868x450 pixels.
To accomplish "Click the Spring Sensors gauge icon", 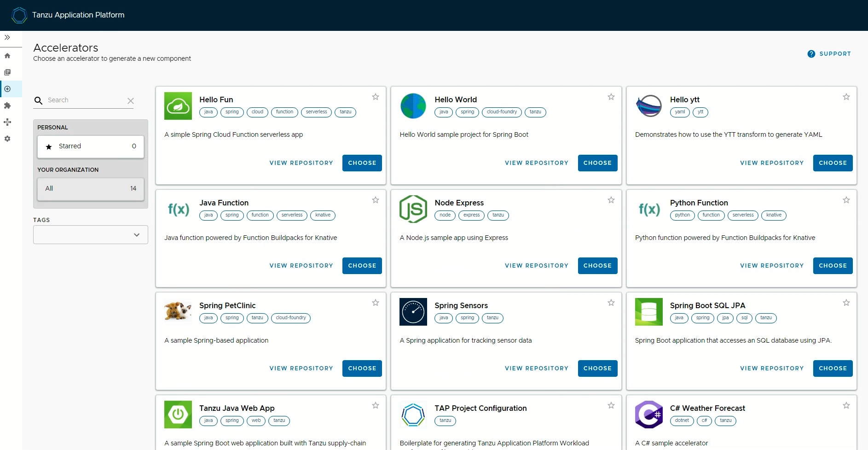I will (x=413, y=312).
